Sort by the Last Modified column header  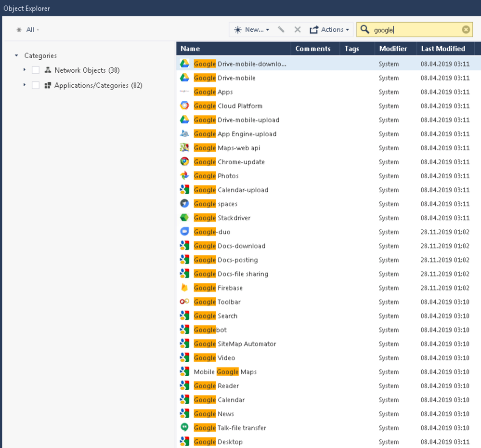click(x=445, y=49)
